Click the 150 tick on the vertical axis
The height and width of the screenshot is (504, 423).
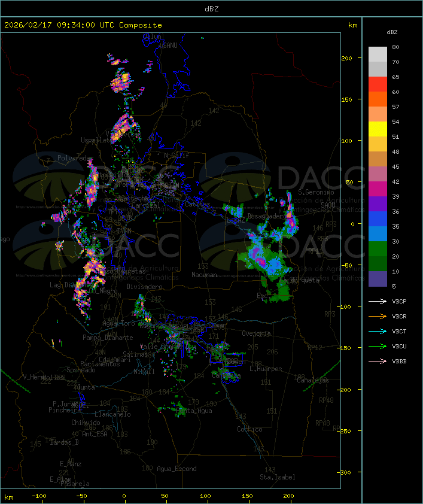click(x=346, y=99)
